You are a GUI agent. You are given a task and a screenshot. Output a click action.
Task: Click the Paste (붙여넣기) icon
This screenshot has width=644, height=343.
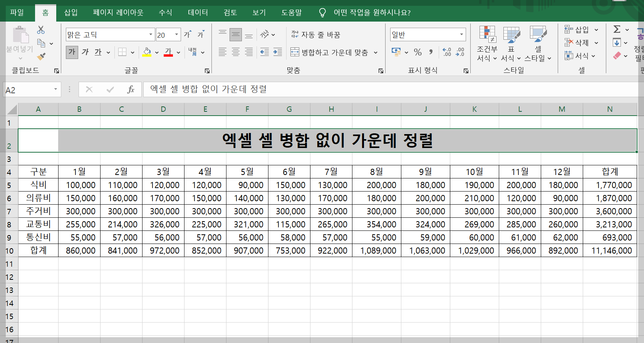[x=20, y=35]
